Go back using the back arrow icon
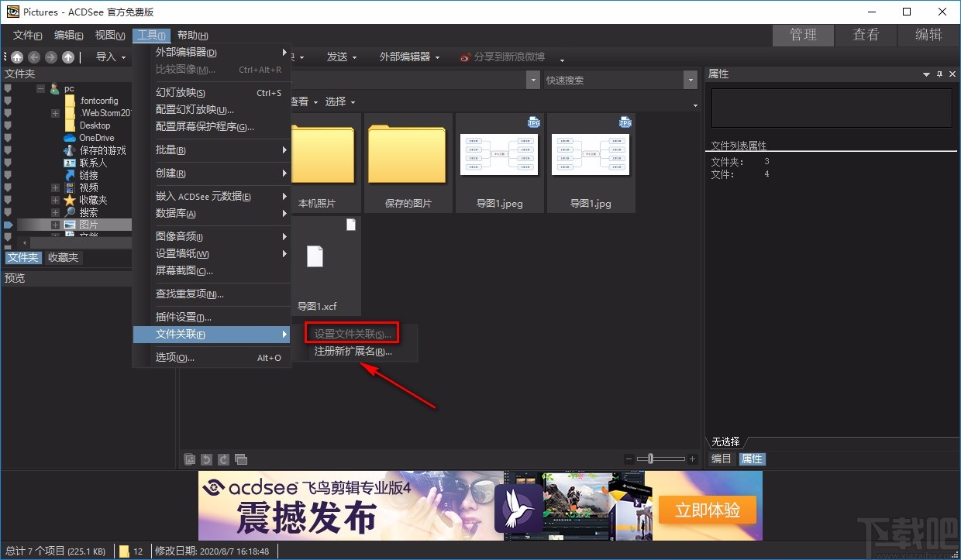 (x=34, y=57)
